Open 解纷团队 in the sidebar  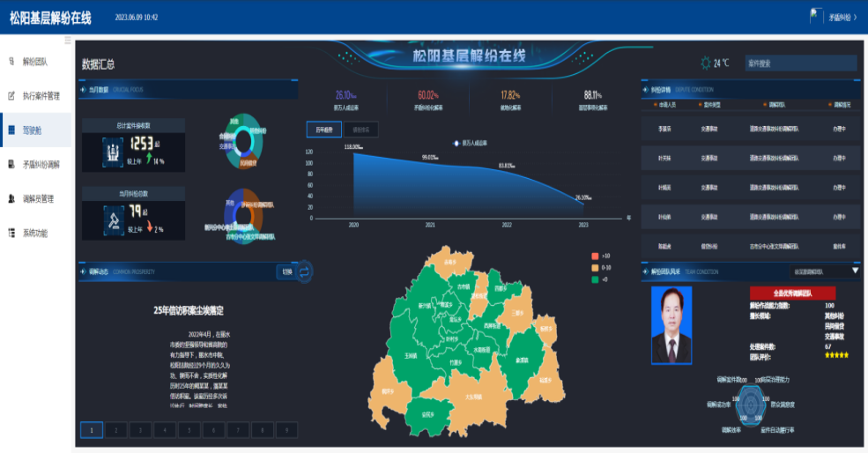click(x=34, y=62)
